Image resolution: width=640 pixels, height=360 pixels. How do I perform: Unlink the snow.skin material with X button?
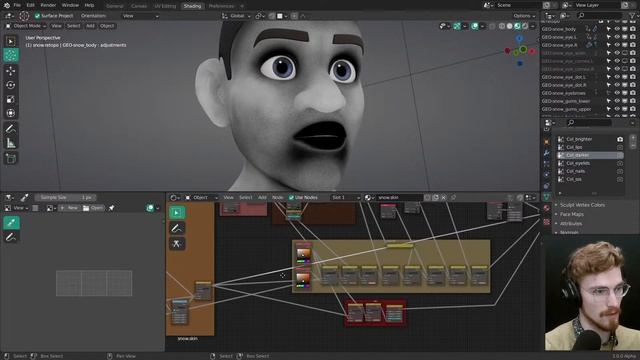443,198
